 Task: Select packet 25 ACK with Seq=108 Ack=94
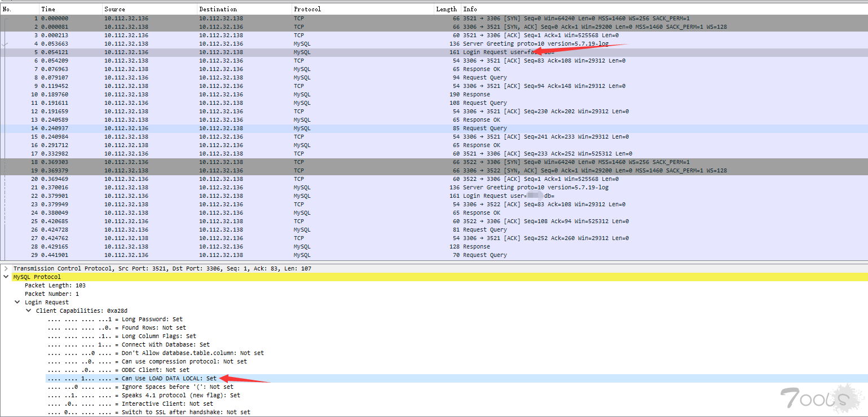pyautogui.click(x=434, y=221)
